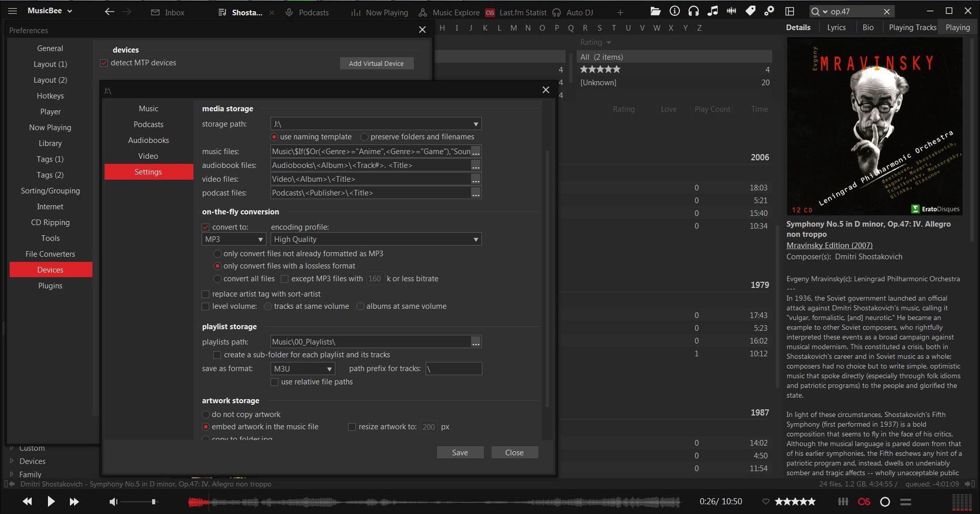Clear the op.47 search text
Image resolution: width=980 pixels, height=514 pixels.
coord(887,12)
